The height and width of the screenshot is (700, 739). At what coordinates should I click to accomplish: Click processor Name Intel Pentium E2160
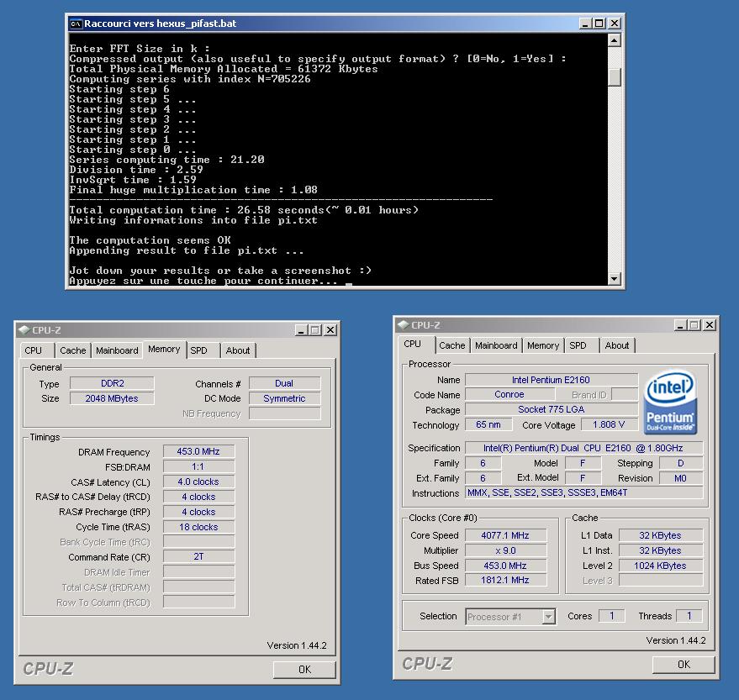[552, 380]
